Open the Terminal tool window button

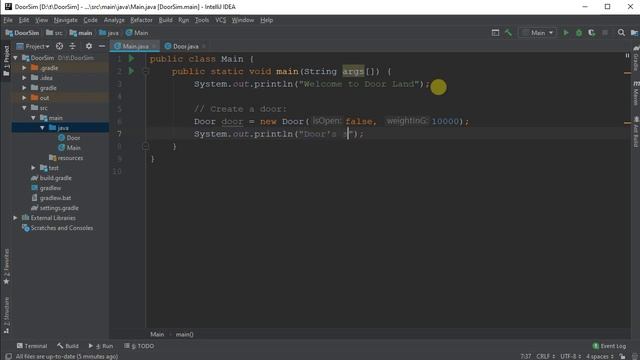click(32, 346)
